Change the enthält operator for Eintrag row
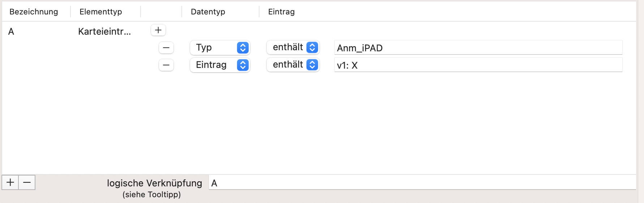 pos(293,65)
